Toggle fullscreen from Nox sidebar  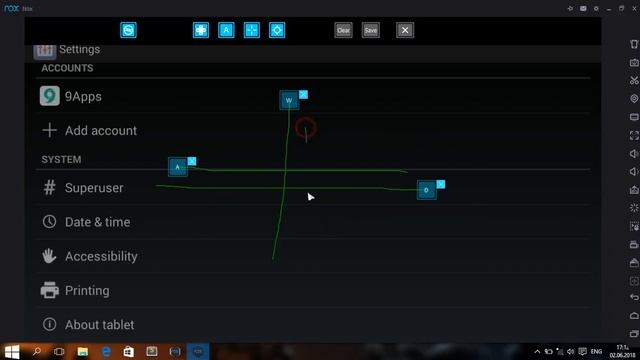coord(634,135)
